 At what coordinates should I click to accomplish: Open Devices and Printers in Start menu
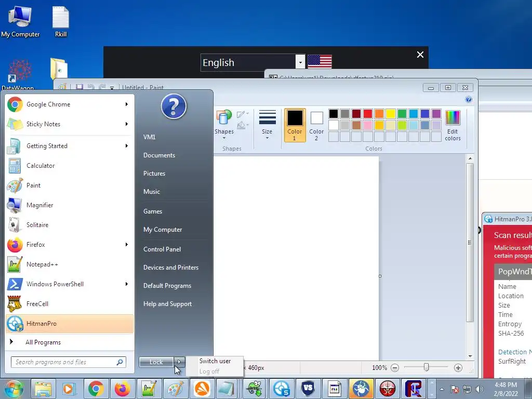[170, 268]
